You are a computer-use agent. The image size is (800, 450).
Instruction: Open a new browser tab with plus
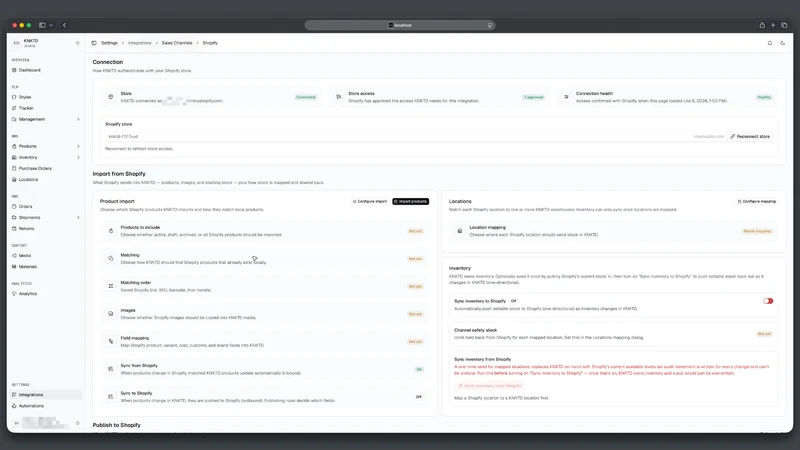pyautogui.click(x=773, y=25)
